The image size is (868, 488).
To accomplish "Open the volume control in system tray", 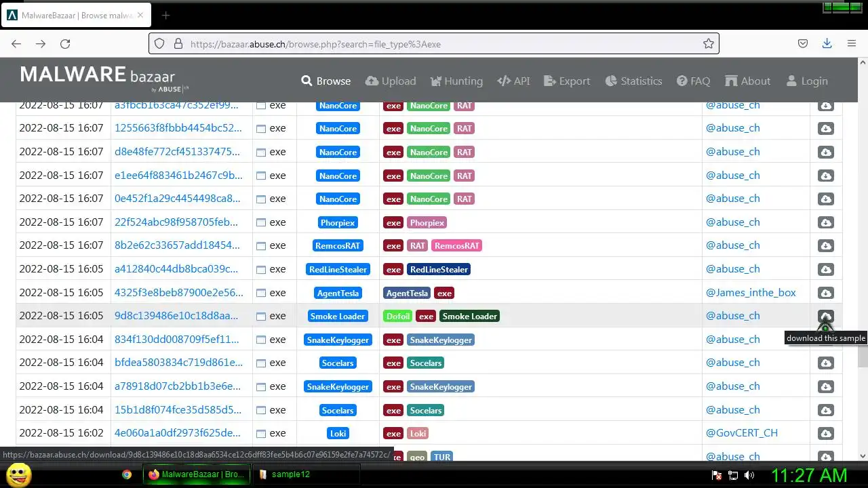I will tap(749, 475).
